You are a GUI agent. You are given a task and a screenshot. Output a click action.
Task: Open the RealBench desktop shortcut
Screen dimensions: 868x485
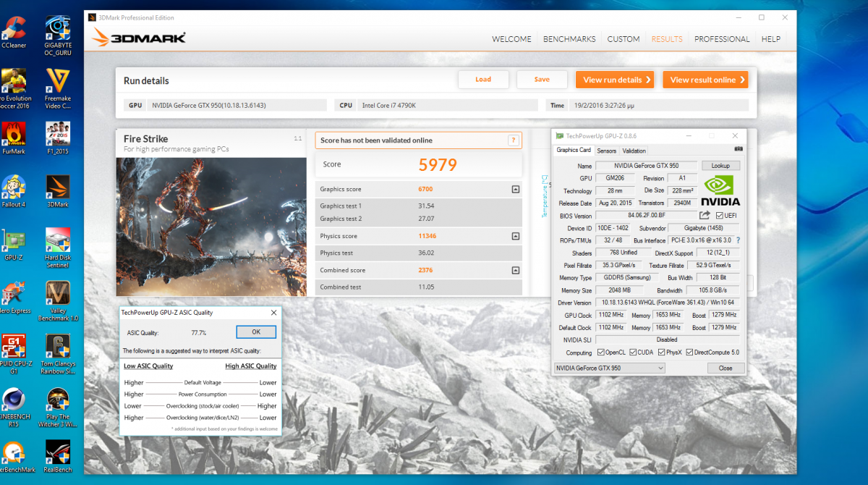click(x=58, y=456)
